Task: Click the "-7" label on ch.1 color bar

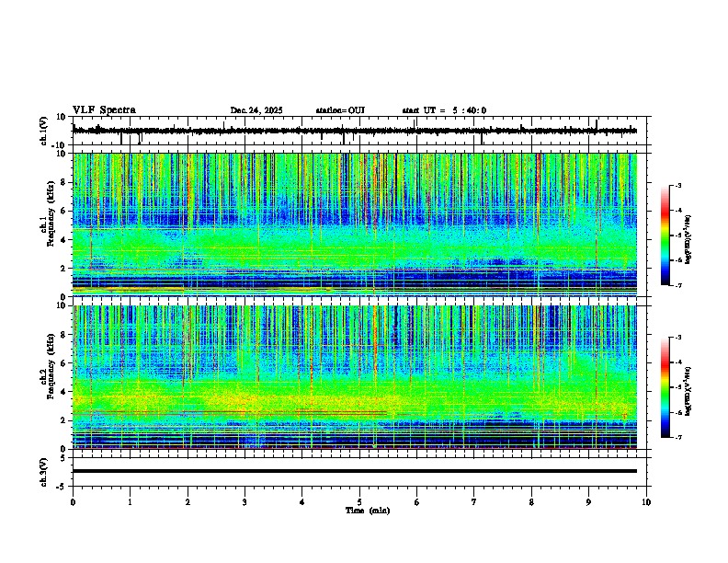Action: 677,285
